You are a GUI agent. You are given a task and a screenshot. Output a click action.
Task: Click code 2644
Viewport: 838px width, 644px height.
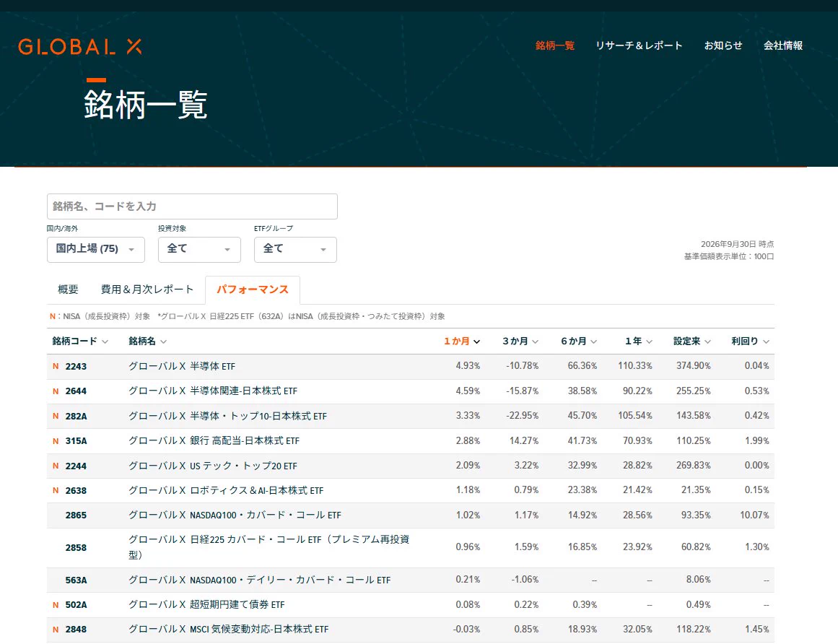(76, 391)
